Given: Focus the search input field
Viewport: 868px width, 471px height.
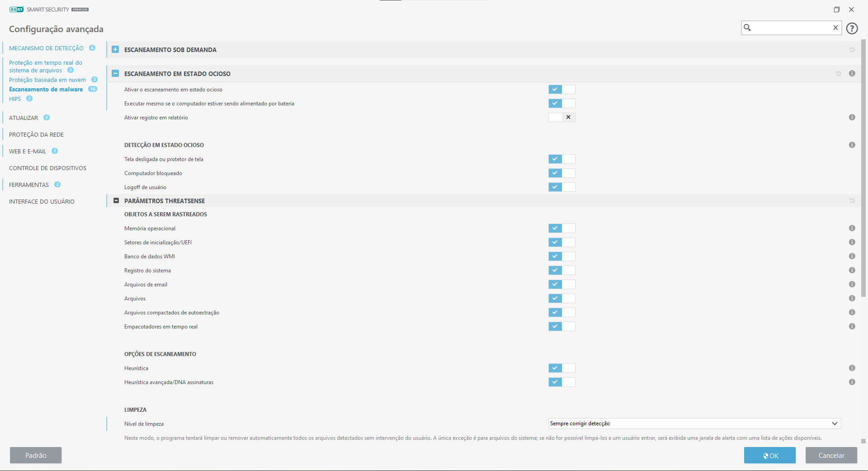Looking at the screenshot, I should tap(791, 28).
